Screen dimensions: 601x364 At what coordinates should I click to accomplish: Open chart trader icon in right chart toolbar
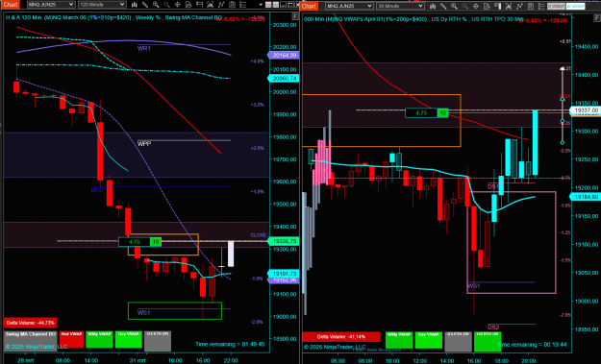point(497,6)
